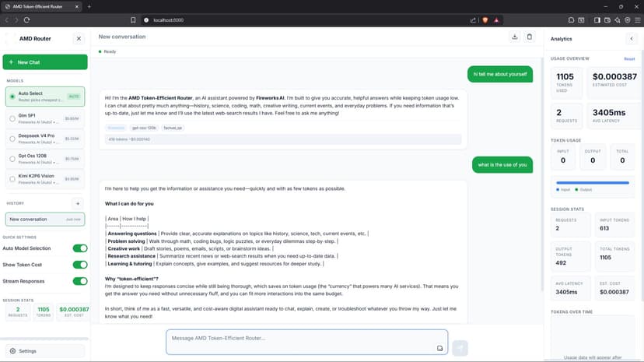644x362 pixels.
Task: Go back in the browser
Action: tap(6, 19)
